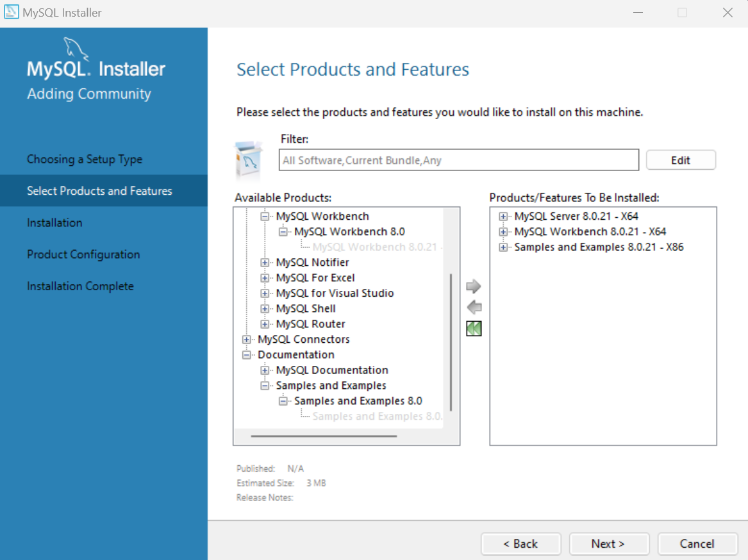Collapse the Samples and Examples node
The width and height of the screenshot is (748, 560).
265,386
